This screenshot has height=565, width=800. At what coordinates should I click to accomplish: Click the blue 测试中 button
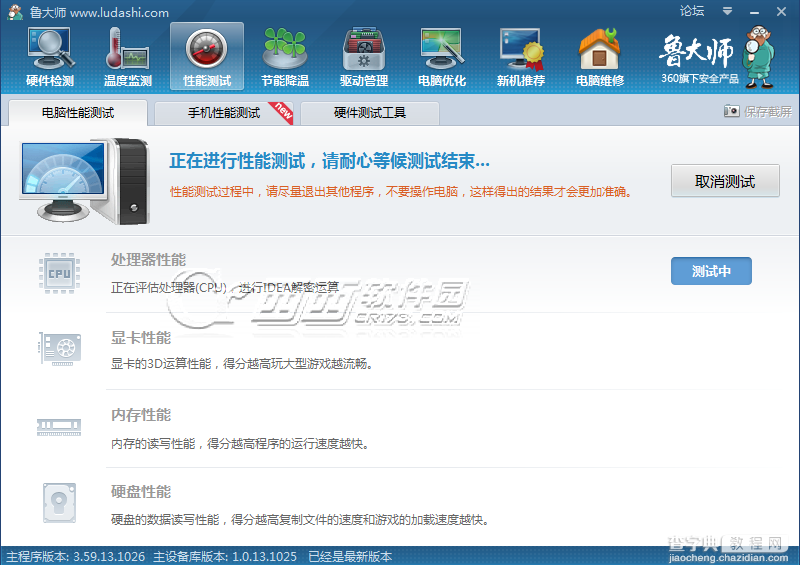[x=711, y=271]
